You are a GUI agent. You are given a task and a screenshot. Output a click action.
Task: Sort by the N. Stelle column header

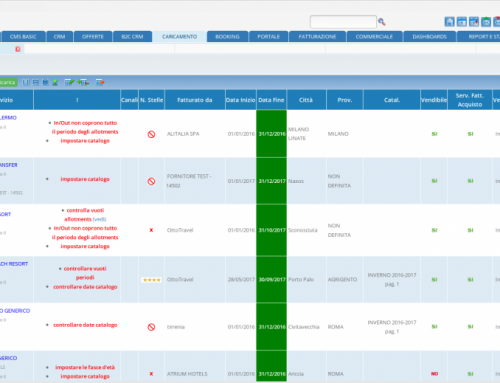(x=152, y=100)
